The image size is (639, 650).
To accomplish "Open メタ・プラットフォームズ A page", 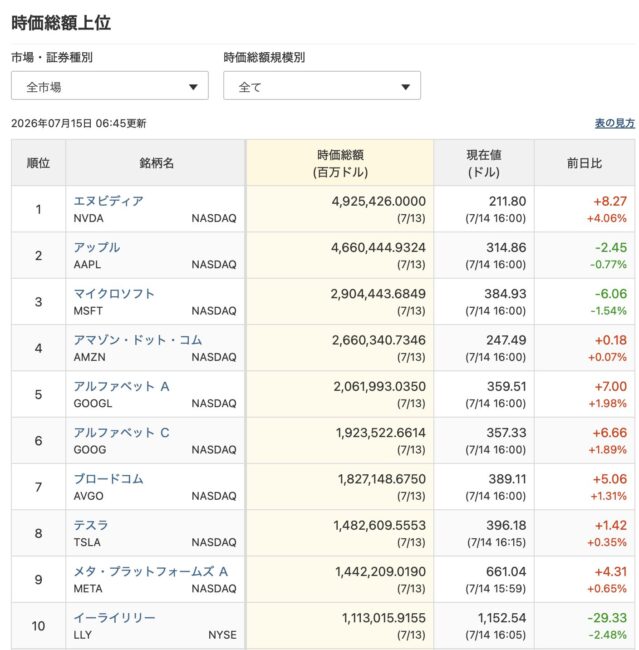I will tap(151, 572).
